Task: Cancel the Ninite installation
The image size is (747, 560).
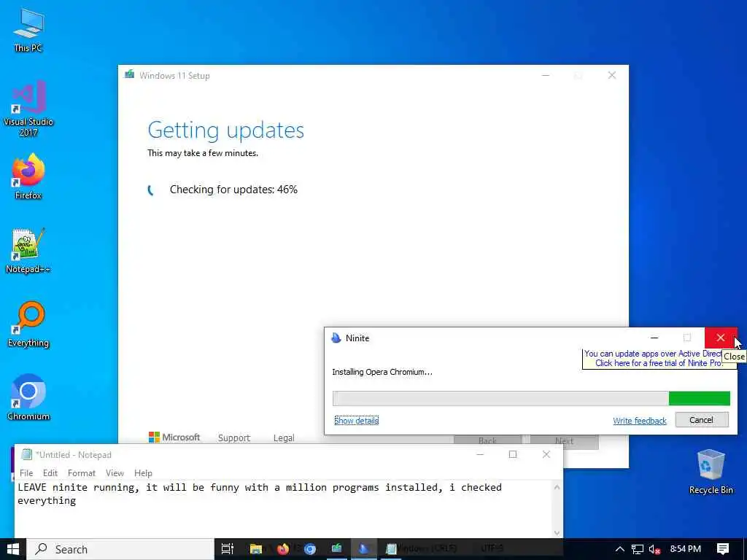Action: [702, 419]
